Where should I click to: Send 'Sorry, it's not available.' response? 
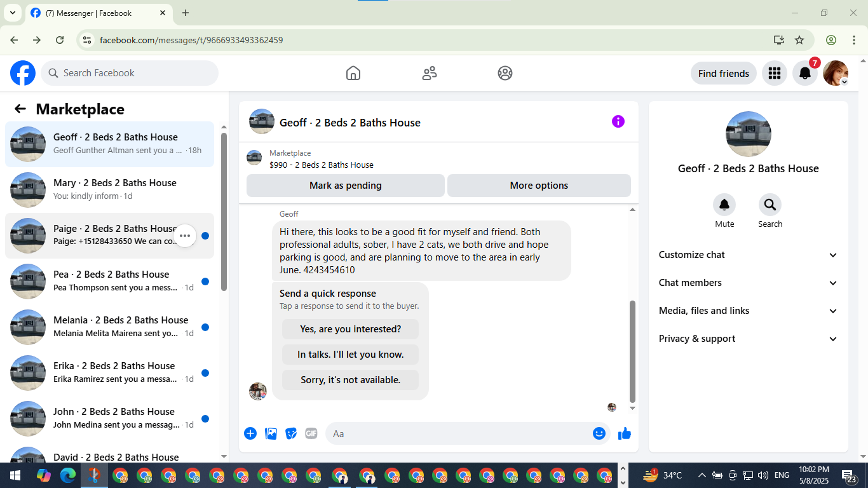[351, 380]
